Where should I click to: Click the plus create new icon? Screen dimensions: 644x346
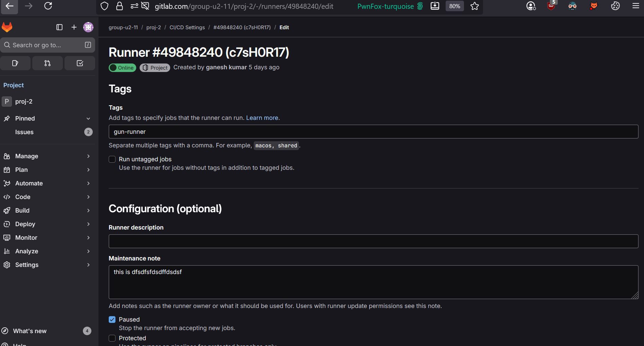click(x=74, y=27)
